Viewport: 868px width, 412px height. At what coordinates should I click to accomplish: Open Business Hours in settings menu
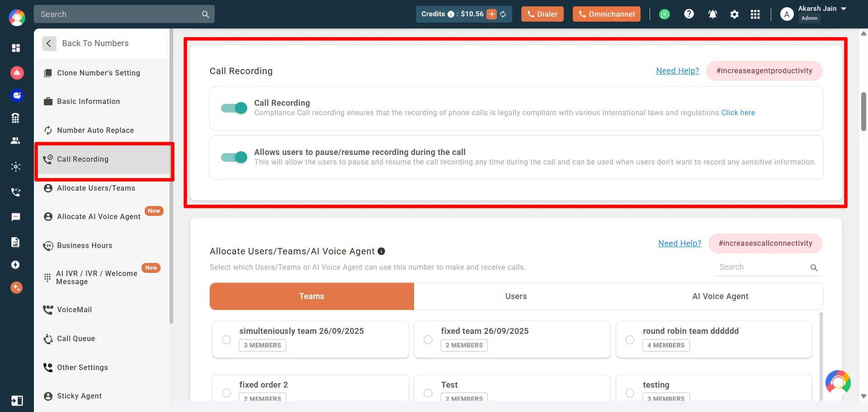click(x=85, y=245)
